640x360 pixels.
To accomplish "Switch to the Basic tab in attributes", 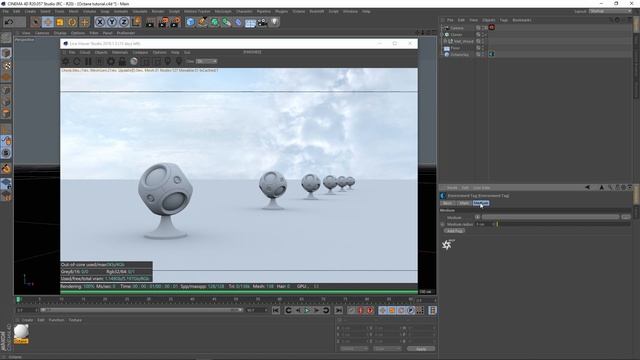I will [448, 203].
